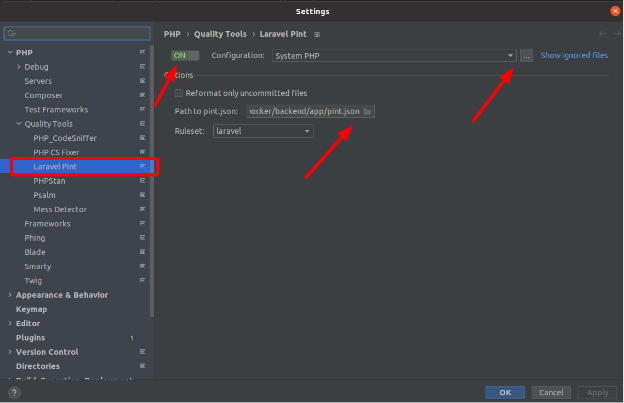Enable Reformat only uncommitted files
This screenshot has width=624, height=403.
click(179, 93)
